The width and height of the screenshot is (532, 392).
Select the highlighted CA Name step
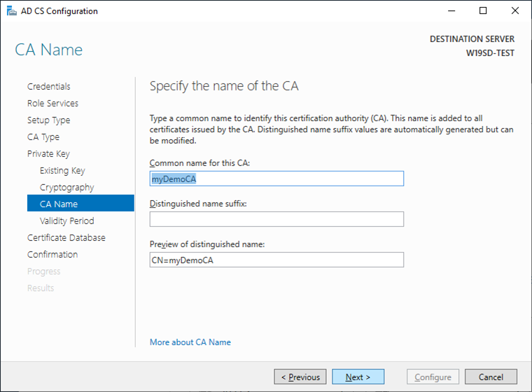pos(59,204)
